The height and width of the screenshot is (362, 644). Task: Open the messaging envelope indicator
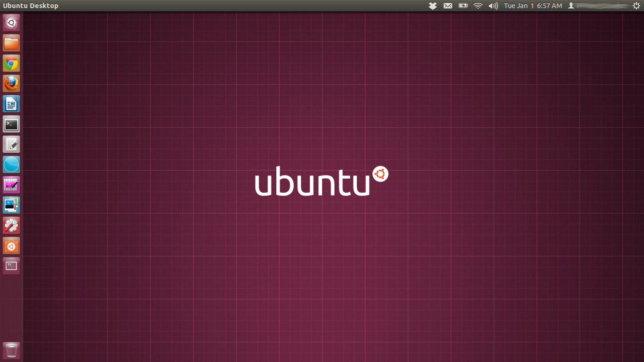pyautogui.click(x=448, y=6)
